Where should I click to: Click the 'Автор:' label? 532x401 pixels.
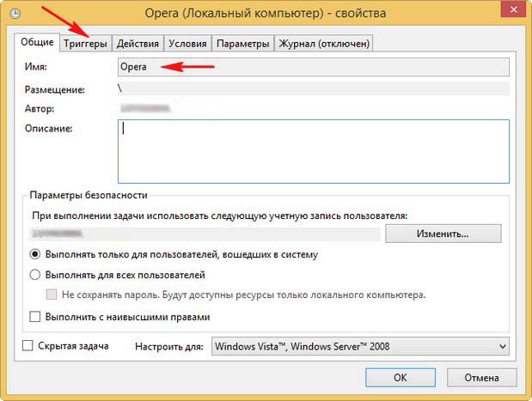pos(40,109)
